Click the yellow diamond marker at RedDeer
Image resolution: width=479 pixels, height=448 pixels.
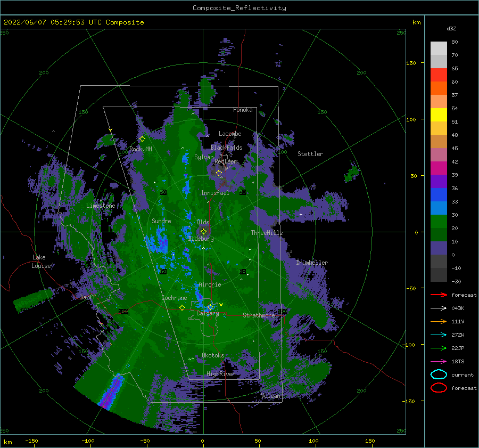pos(219,173)
